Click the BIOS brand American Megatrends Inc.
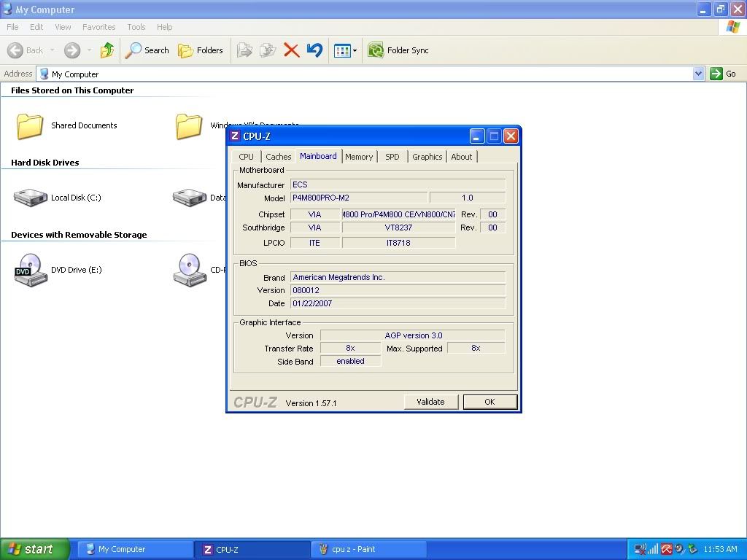Viewport: 747px width, 560px height. pos(398,277)
